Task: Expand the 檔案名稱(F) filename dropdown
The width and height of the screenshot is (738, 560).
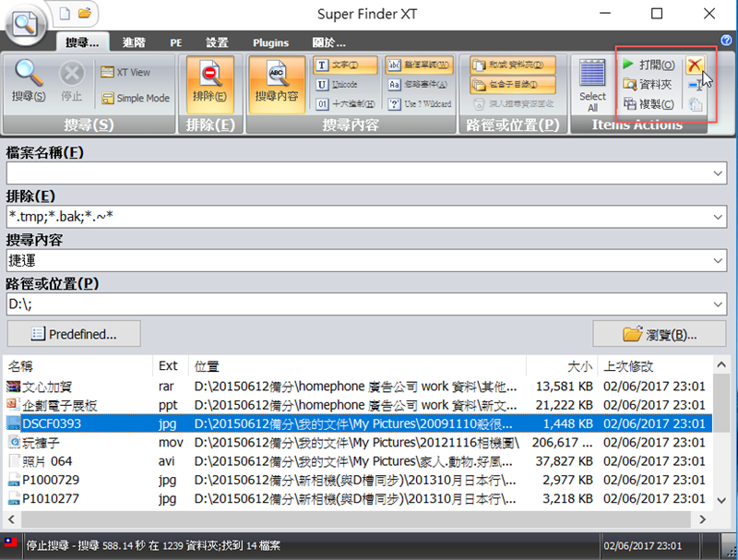Action: [x=718, y=173]
